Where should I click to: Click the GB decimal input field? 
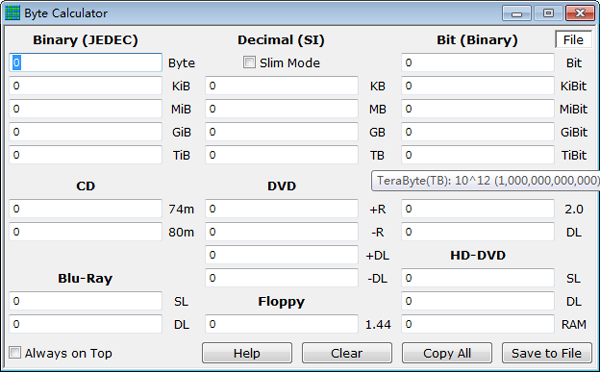[282, 132]
